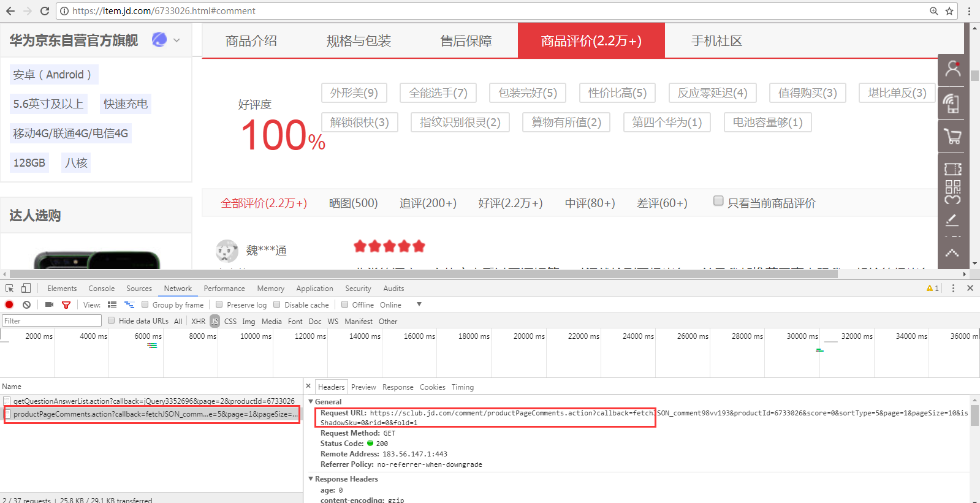Reload the JD product page
Viewport: 980px width, 503px height.
[x=45, y=11]
